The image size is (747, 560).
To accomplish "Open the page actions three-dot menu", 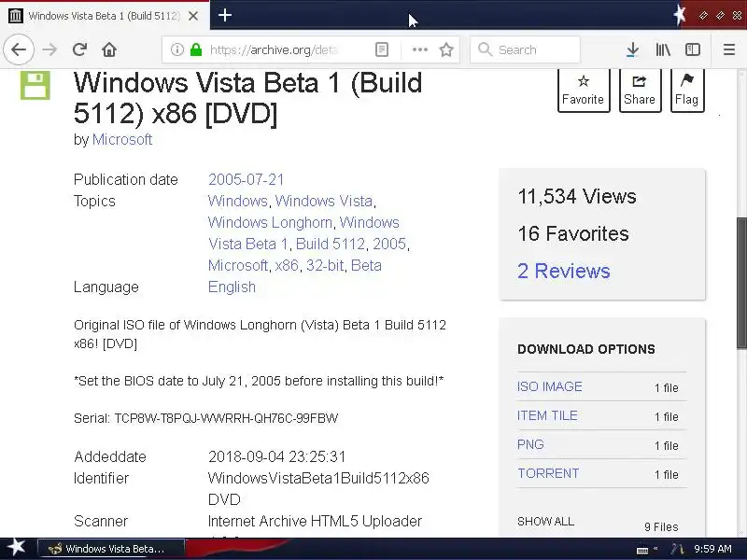I will tap(419, 49).
